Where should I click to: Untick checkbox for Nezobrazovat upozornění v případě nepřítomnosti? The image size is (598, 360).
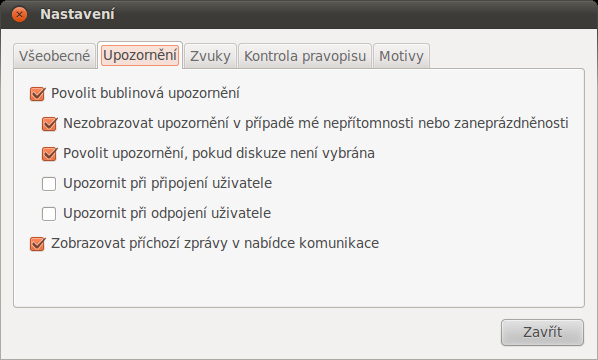(x=50, y=124)
